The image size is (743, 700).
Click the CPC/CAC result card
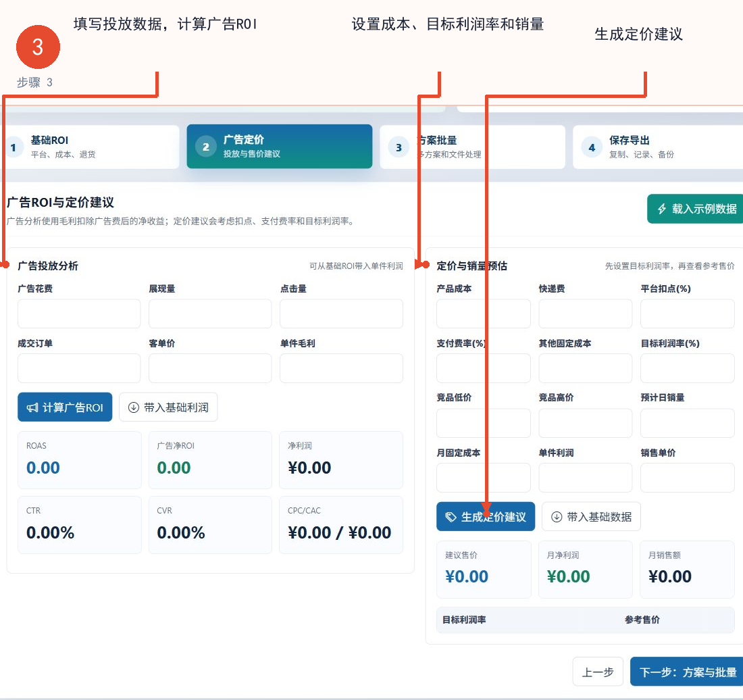coord(341,524)
